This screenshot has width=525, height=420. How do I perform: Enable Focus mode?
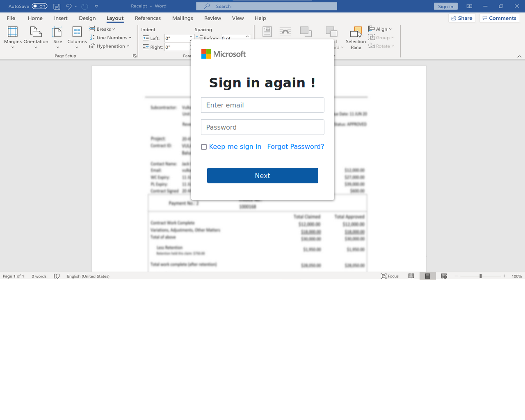coord(390,276)
